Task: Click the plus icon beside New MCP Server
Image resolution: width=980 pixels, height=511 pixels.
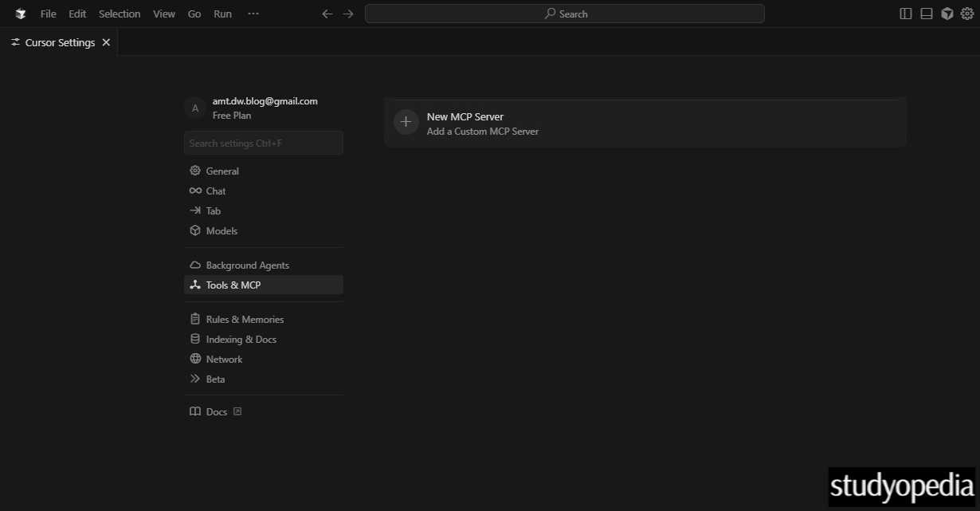Action: point(406,122)
